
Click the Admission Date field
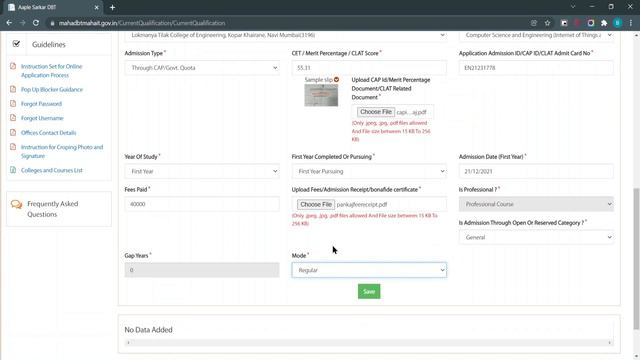536,171
